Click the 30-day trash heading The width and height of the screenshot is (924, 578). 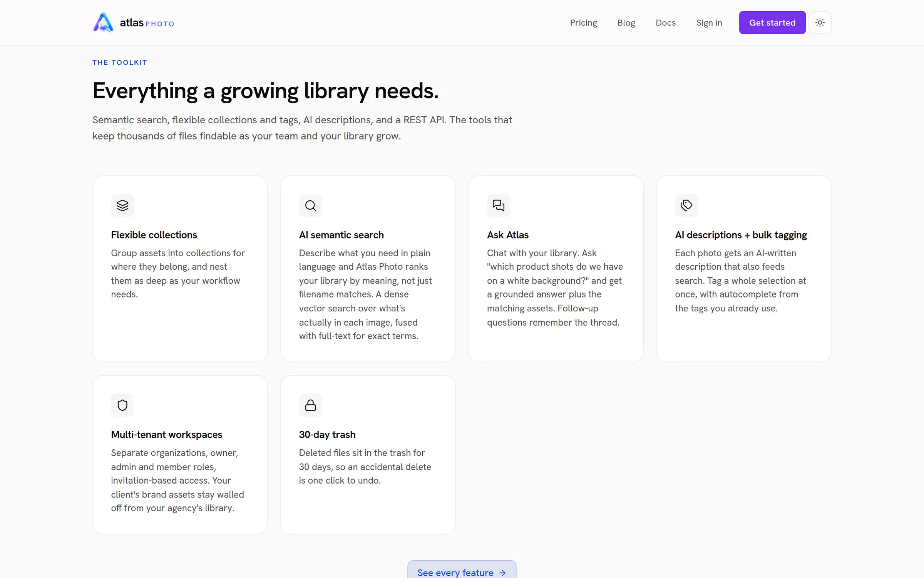tap(327, 434)
